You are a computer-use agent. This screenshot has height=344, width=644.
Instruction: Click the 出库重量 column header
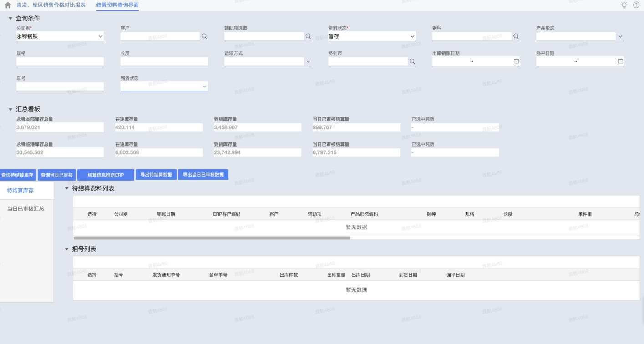[336, 275]
